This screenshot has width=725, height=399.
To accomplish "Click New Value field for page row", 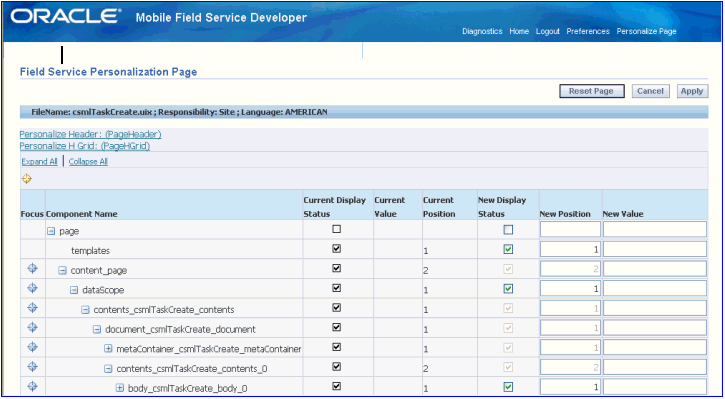I will coord(655,229).
